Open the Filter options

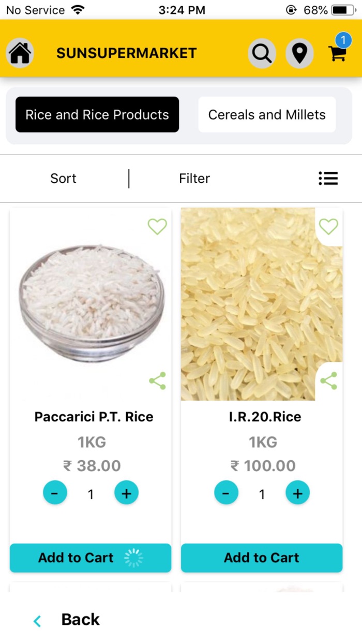click(x=194, y=178)
